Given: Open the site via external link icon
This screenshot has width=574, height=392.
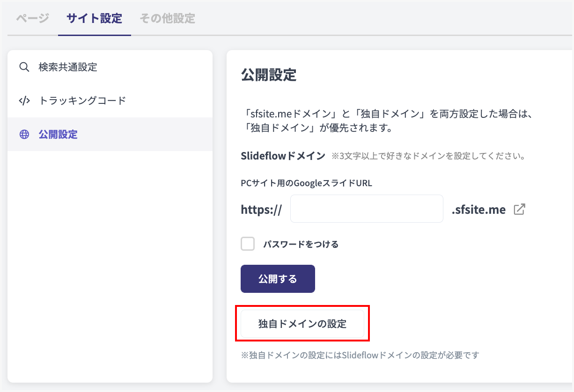Looking at the screenshot, I should pos(519,209).
